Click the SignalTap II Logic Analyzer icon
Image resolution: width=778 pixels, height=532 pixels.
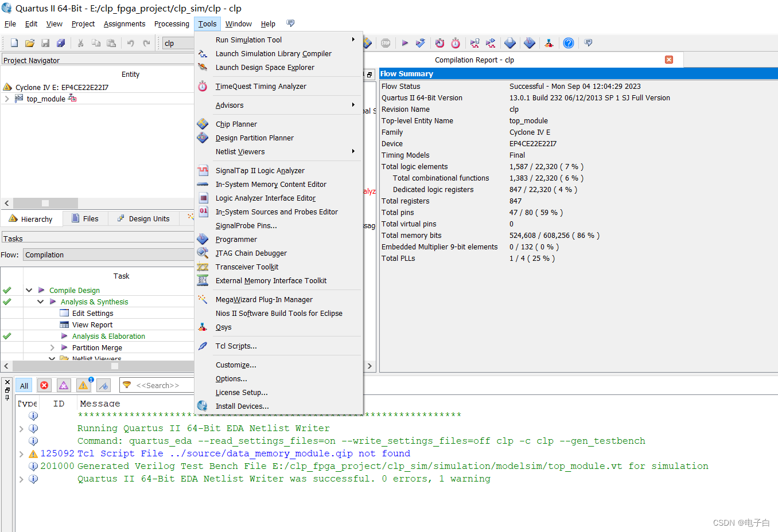(x=203, y=170)
